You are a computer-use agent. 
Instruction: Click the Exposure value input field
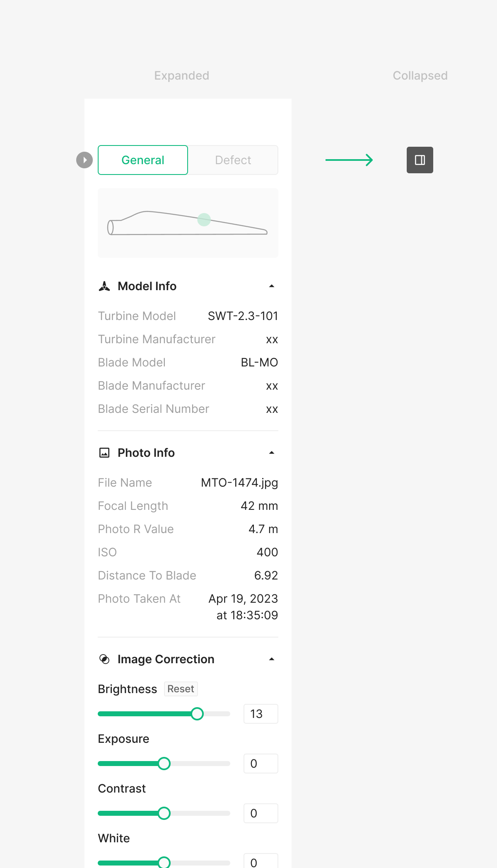pyautogui.click(x=261, y=764)
